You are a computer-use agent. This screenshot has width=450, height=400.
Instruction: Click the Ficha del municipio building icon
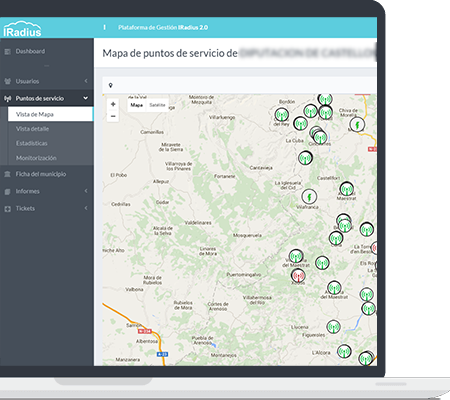click(x=7, y=174)
